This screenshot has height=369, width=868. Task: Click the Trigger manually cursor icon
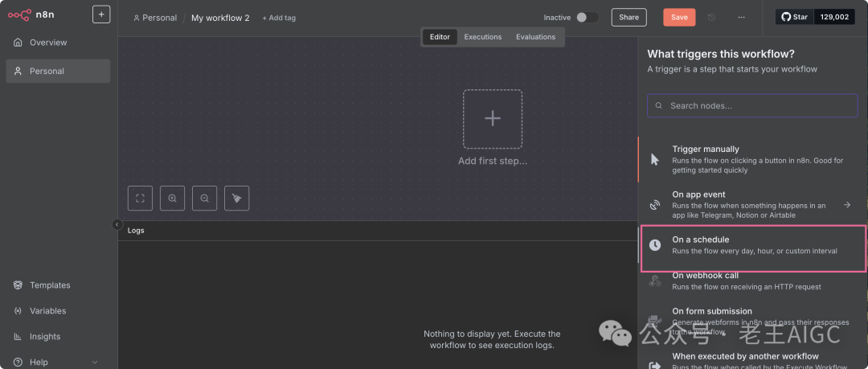click(x=655, y=159)
